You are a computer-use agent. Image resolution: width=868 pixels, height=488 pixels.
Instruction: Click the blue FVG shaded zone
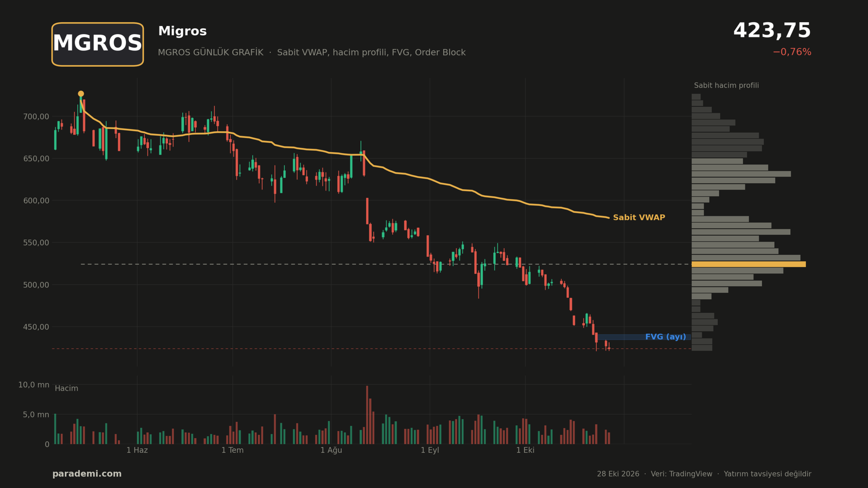click(x=644, y=337)
